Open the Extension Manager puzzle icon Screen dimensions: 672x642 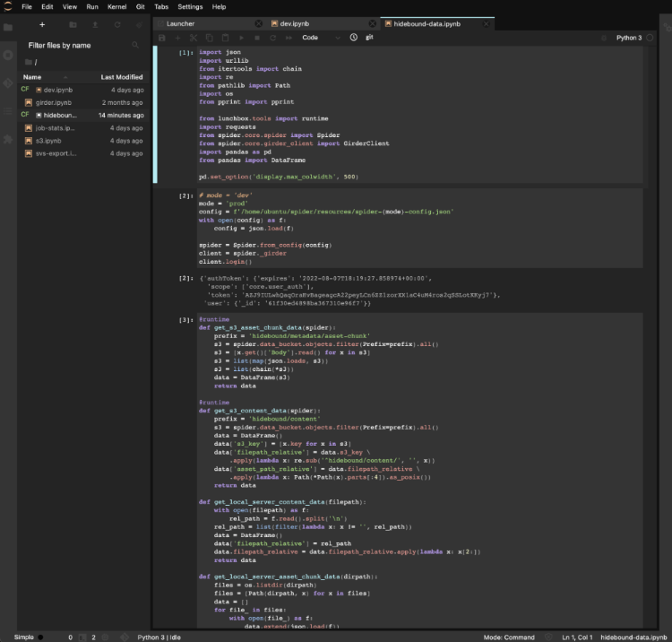coord(8,139)
